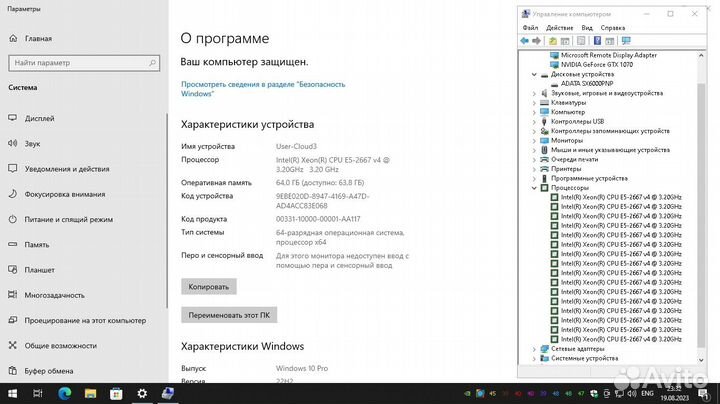Image resolution: width=720 pixels, height=404 pixels.
Task: Launch Microsoft Edge from the taskbar
Action: pyautogui.click(x=65, y=393)
